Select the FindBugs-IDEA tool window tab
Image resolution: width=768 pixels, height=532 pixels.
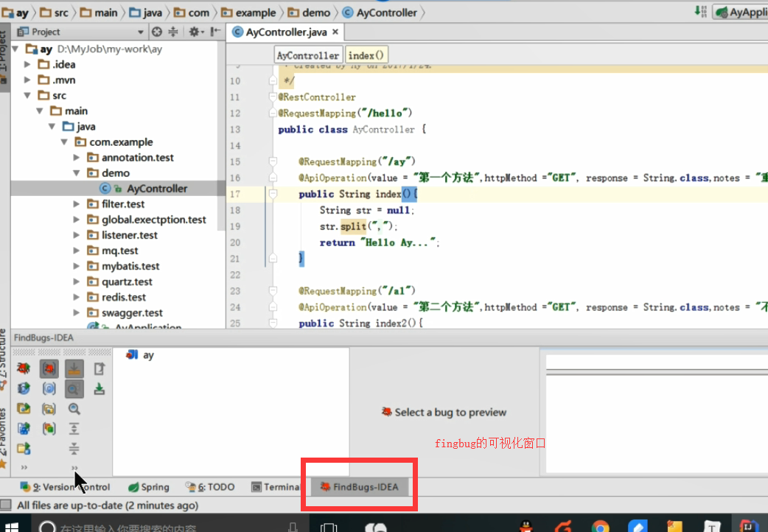click(x=360, y=487)
